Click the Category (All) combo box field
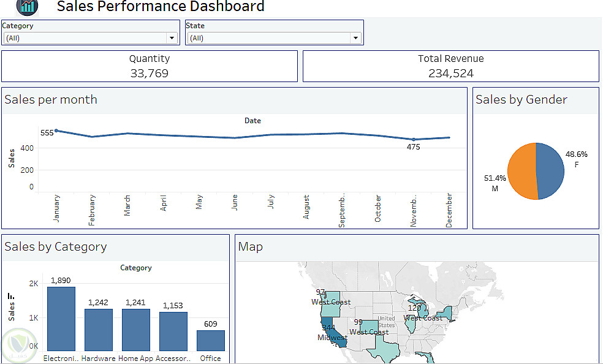 [x=90, y=38]
